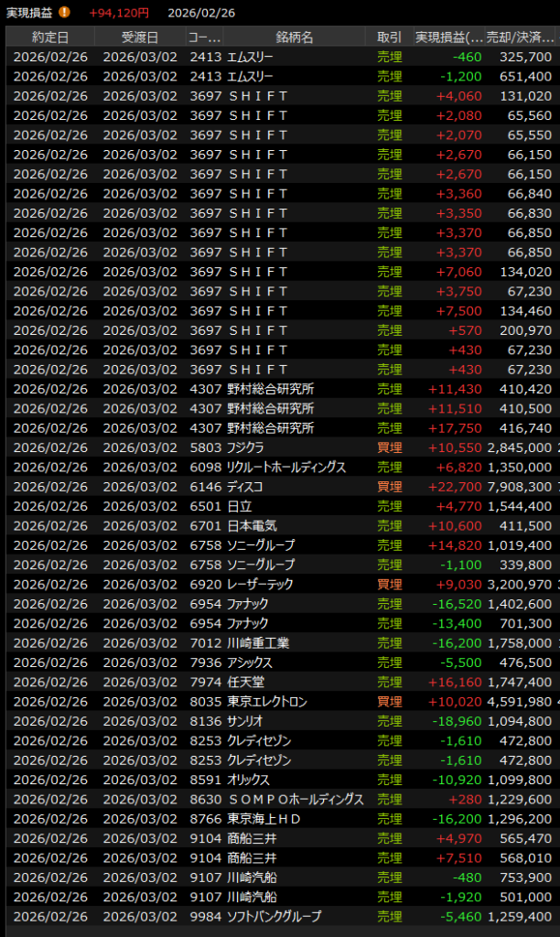Image resolution: width=560 pixels, height=937 pixels.
Task: Click the リクルートホールディングス stock name
Action: coord(286,468)
